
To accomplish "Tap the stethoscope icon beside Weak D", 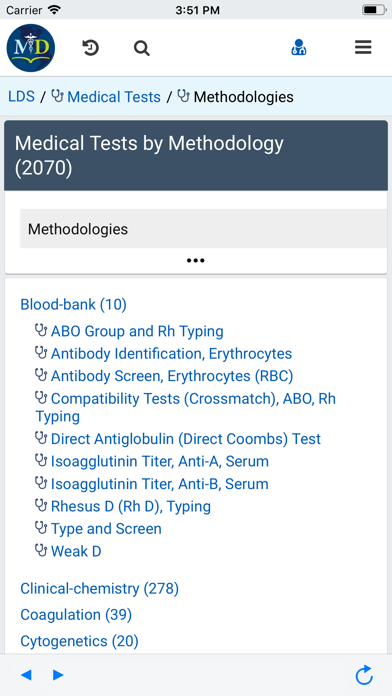I will coord(41,551).
